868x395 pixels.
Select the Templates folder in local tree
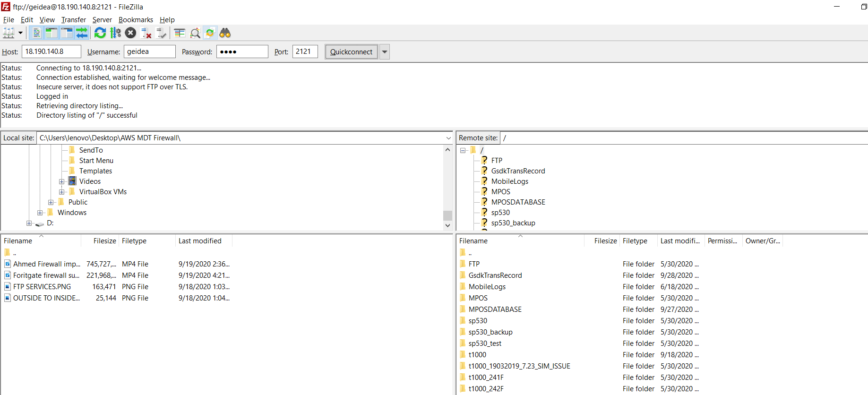pos(95,171)
